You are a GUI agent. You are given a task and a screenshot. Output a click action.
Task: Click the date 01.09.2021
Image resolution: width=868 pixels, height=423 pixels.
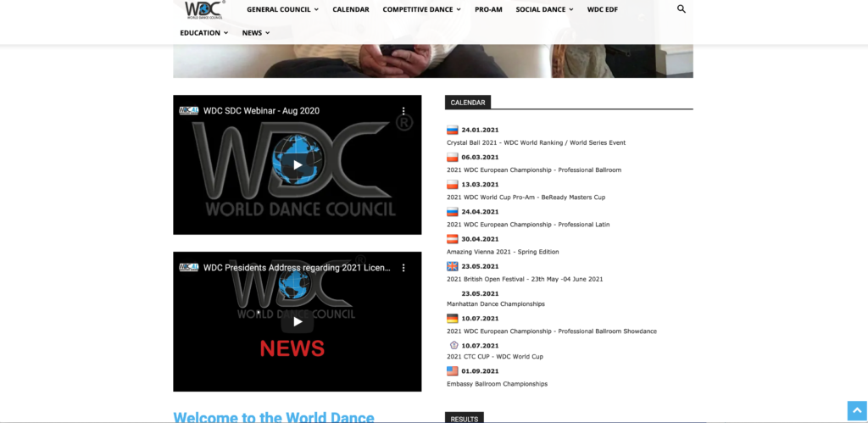[x=480, y=371]
